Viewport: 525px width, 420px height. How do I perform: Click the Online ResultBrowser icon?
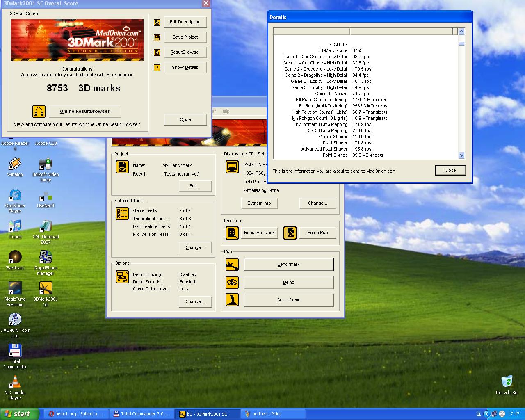[x=39, y=111]
